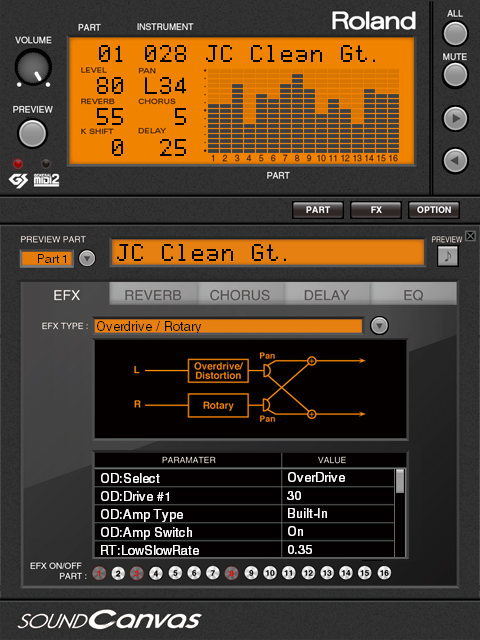The height and width of the screenshot is (640, 480).
Task: Click the VOLUME knob
Action: [33, 67]
